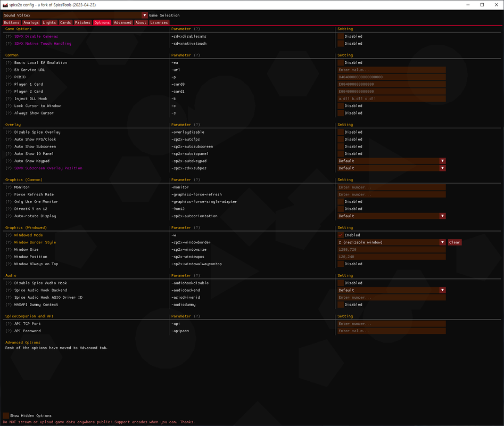504x426 pixels.
Task: Enable Always Show Cursor checkbox
Action: [341, 113]
